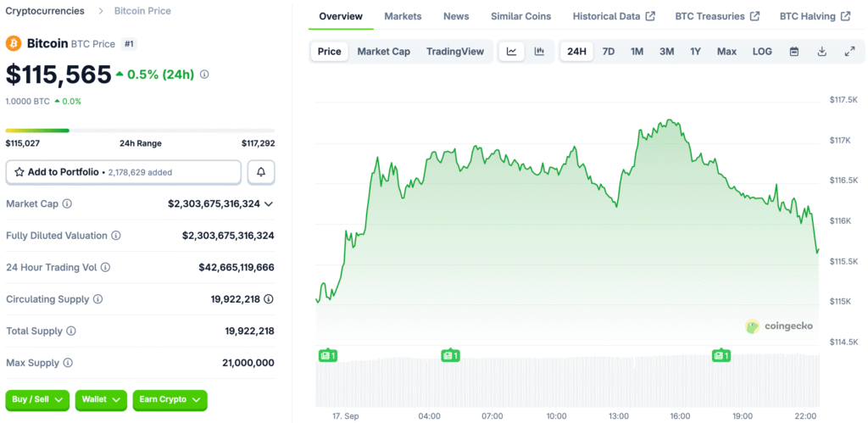The width and height of the screenshot is (868, 423).
Task: Select the 1Y time range
Action: (695, 52)
